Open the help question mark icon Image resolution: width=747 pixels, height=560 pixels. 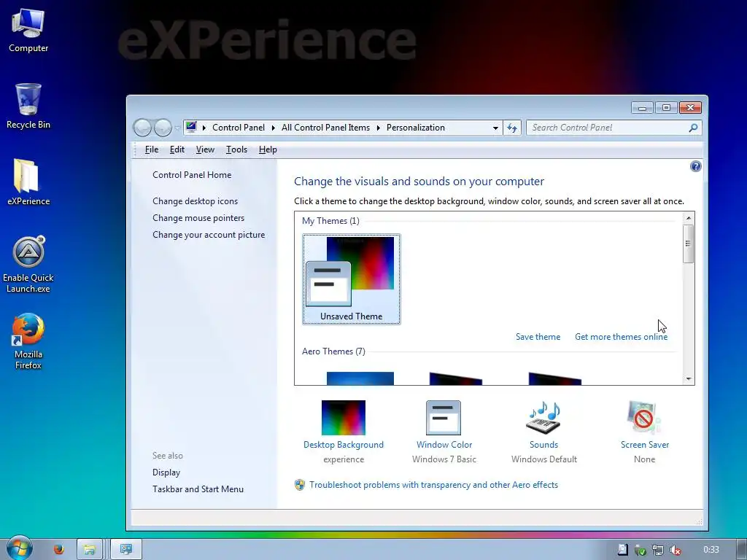tap(695, 166)
